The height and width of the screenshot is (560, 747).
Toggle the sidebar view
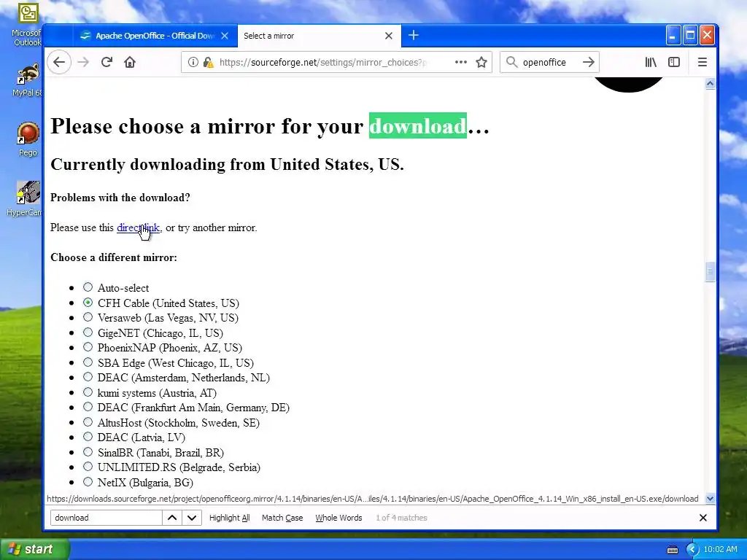click(x=673, y=62)
